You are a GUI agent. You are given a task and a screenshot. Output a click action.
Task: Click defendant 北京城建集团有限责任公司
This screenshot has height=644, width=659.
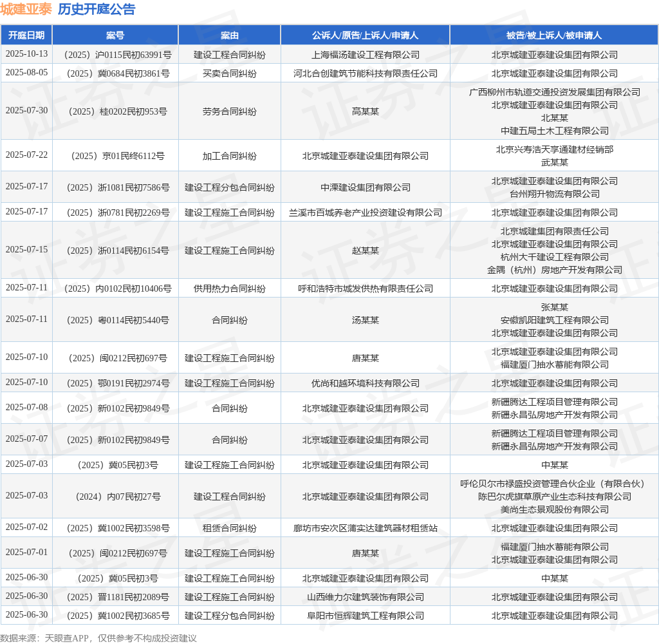tap(554, 231)
